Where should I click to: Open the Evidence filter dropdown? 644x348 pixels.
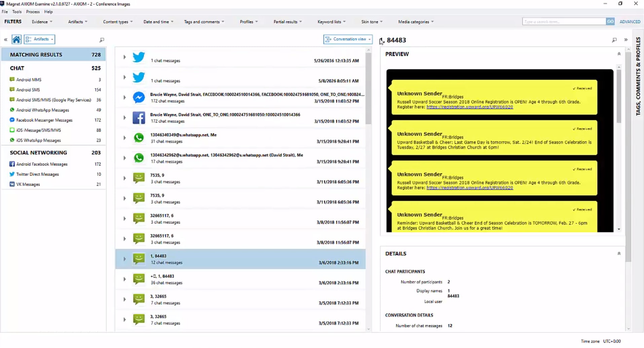pos(41,22)
